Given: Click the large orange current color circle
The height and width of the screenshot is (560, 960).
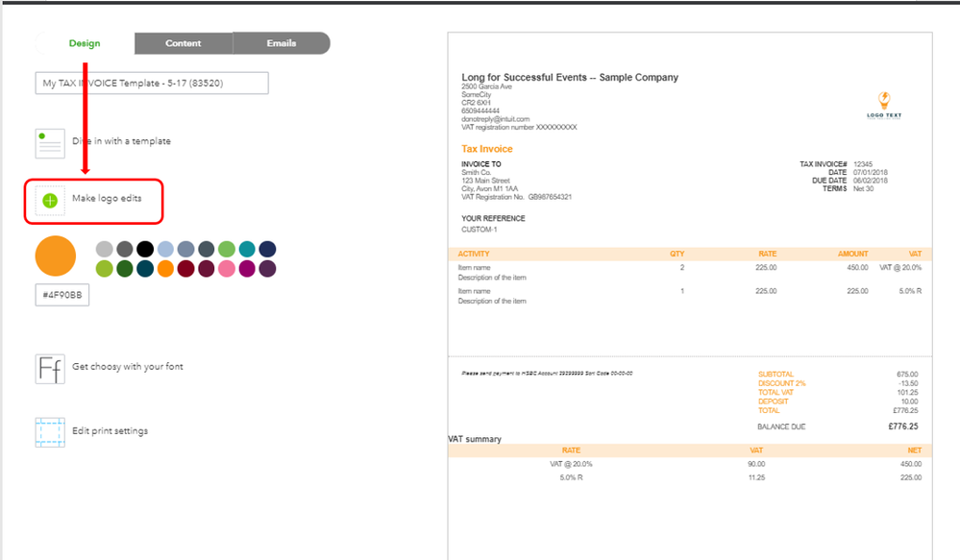Looking at the screenshot, I should [x=55, y=255].
